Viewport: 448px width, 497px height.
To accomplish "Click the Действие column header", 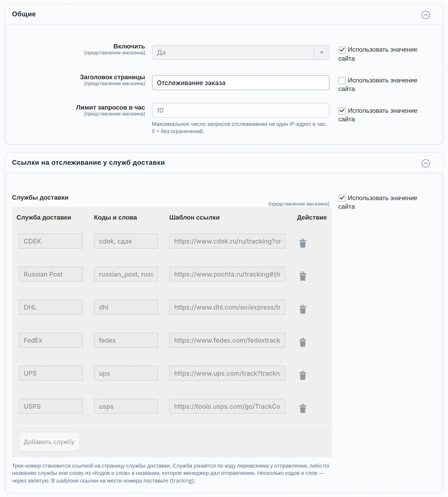I will pyautogui.click(x=312, y=217).
